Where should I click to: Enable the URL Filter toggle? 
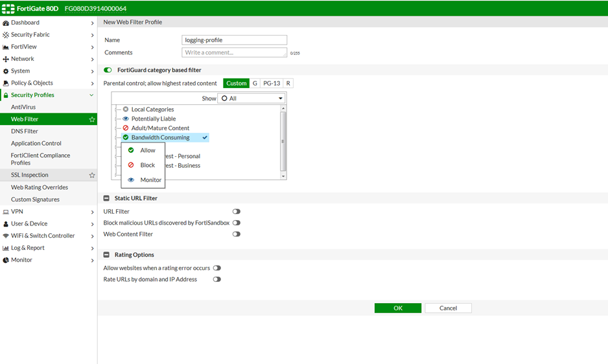click(236, 212)
